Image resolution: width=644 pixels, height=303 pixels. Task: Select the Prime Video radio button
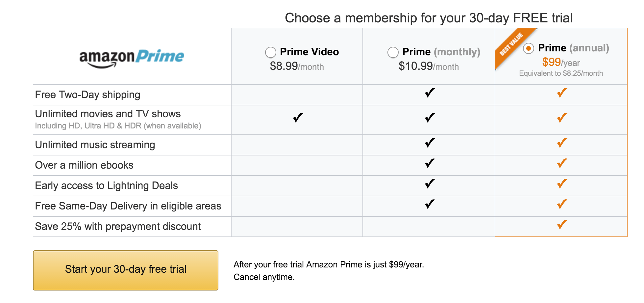(270, 52)
